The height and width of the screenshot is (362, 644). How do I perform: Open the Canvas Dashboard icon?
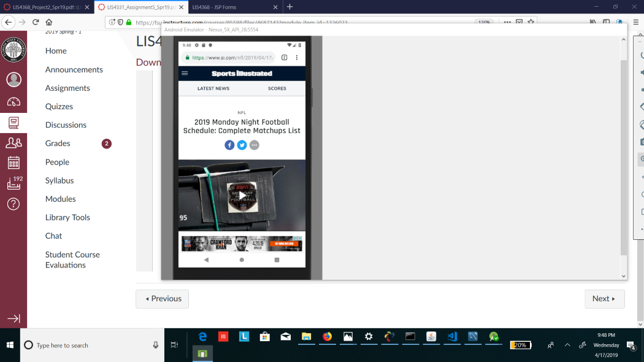coord(13,102)
